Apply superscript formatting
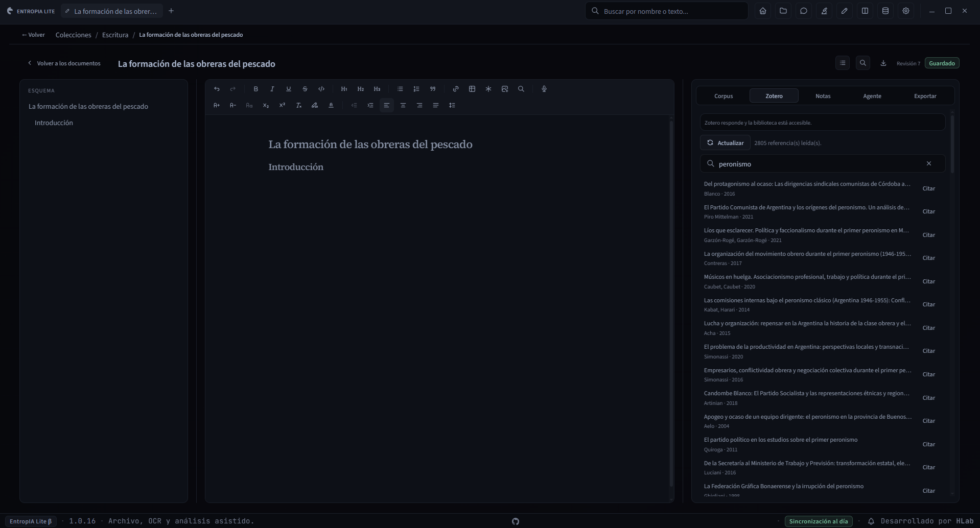 tap(282, 105)
